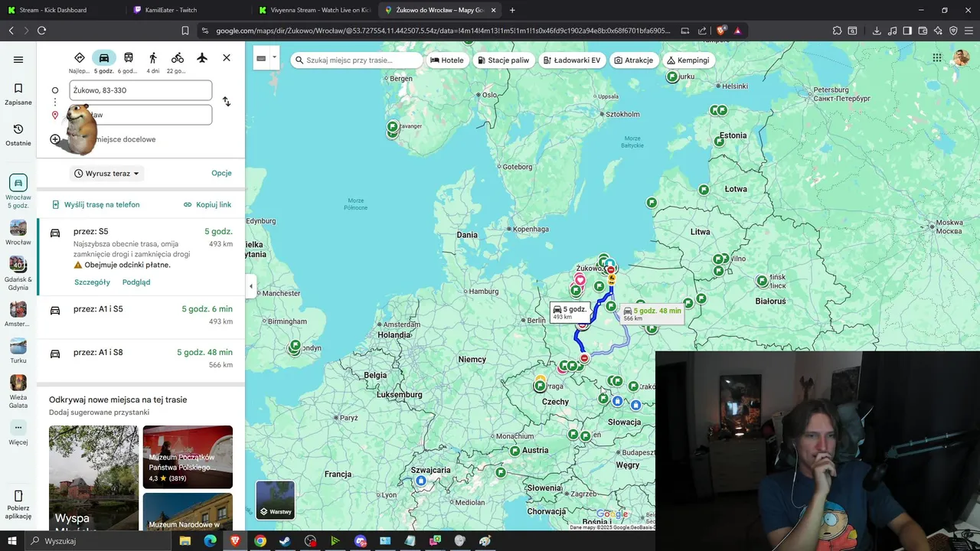Screen dimensions: 980x551
Task: Select cycling travel mode
Action: [x=178, y=58]
